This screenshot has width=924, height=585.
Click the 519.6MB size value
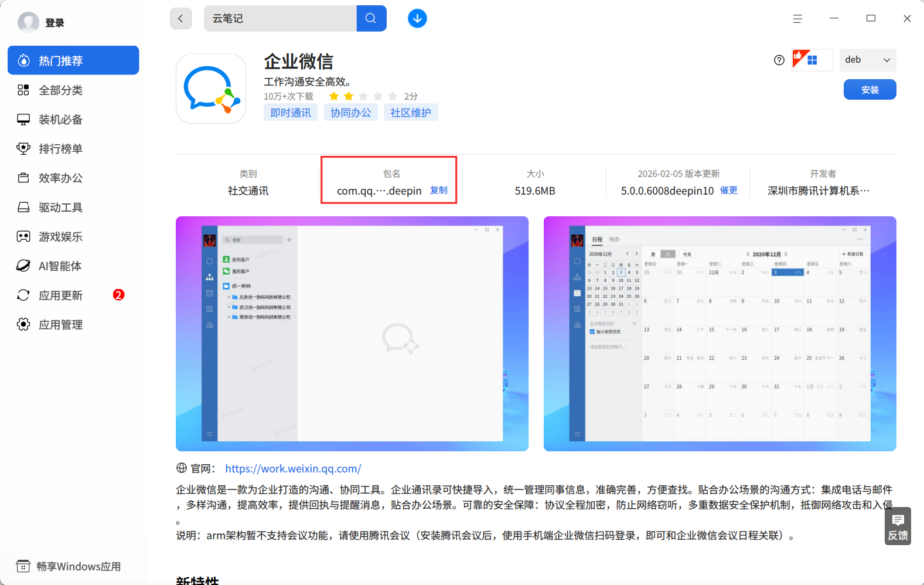point(535,191)
